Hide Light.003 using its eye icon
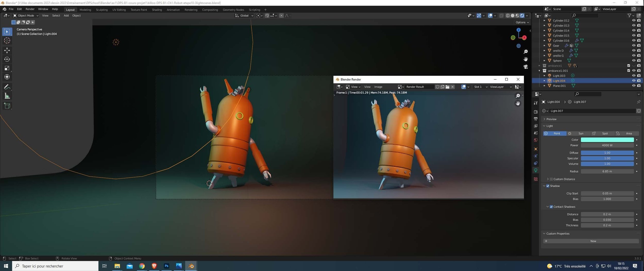The height and width of the screenshot is (271, 644). click(x=633, y=76)
